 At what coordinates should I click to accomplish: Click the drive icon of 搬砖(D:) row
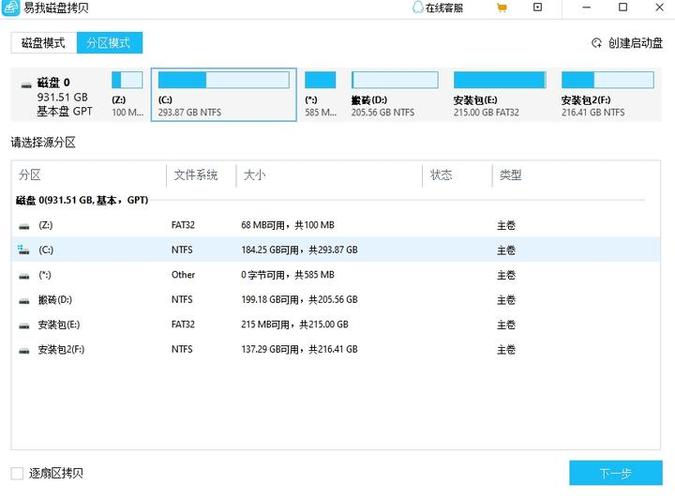click(24, 301)
